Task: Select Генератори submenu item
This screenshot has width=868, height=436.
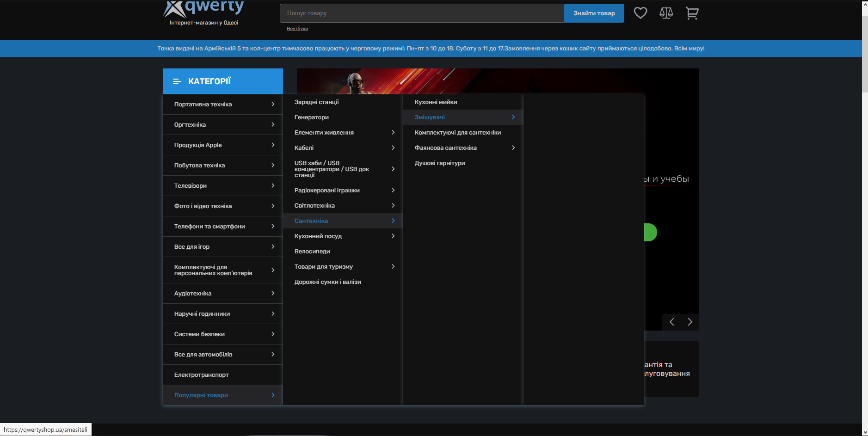Action: [x=343, y=117]
